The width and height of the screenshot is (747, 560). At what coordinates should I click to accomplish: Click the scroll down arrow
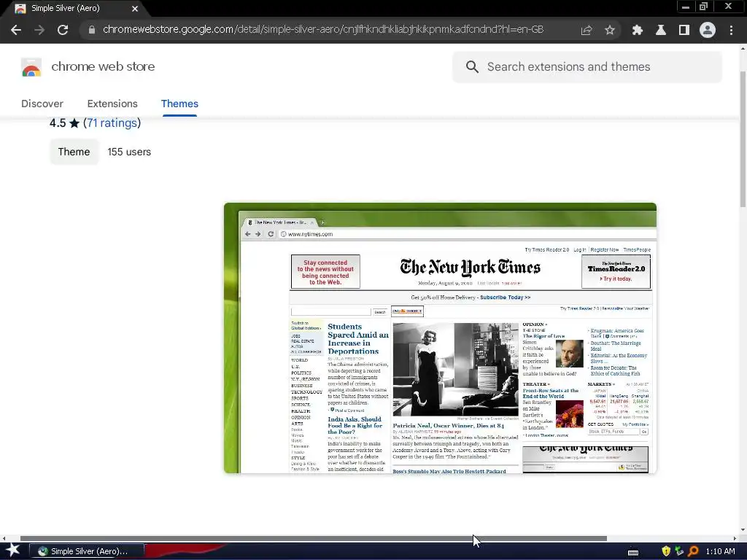pos(743,529)
